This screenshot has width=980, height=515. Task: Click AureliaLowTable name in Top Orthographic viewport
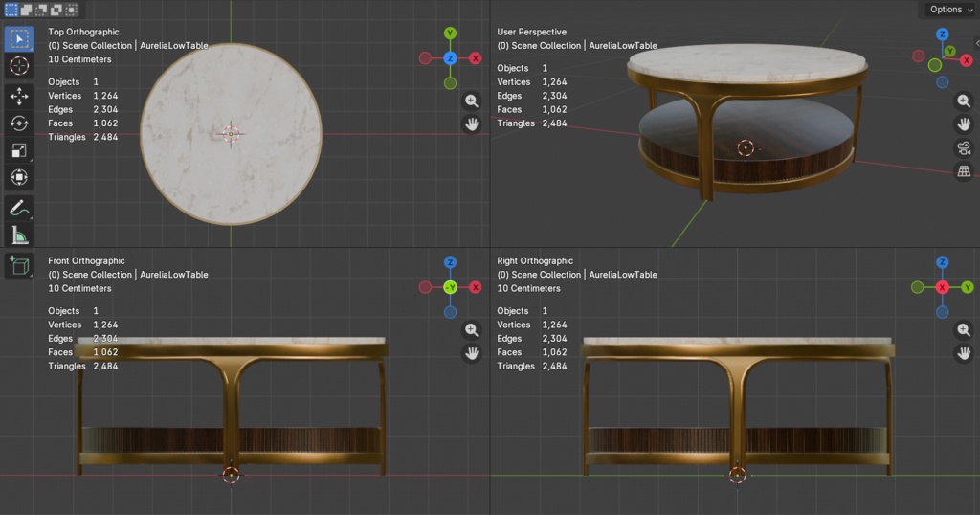[x=174, y=46]
